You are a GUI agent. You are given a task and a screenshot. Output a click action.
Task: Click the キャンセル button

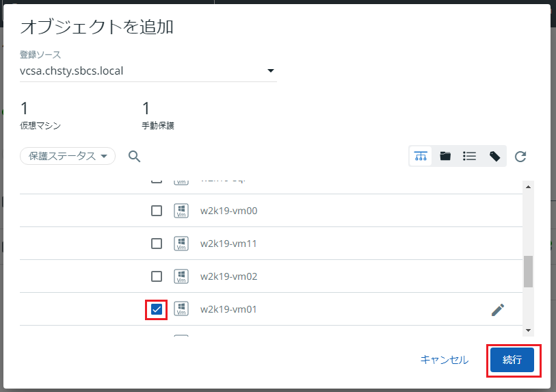445,360
